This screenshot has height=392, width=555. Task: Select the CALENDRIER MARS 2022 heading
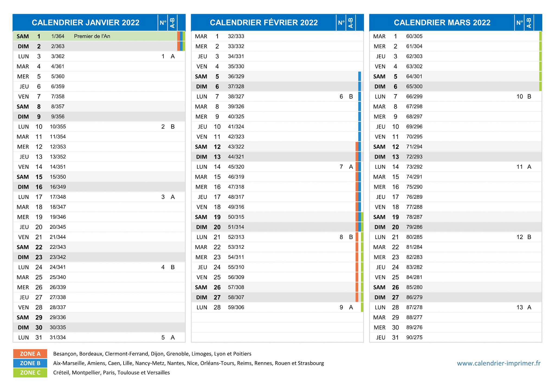442,22
